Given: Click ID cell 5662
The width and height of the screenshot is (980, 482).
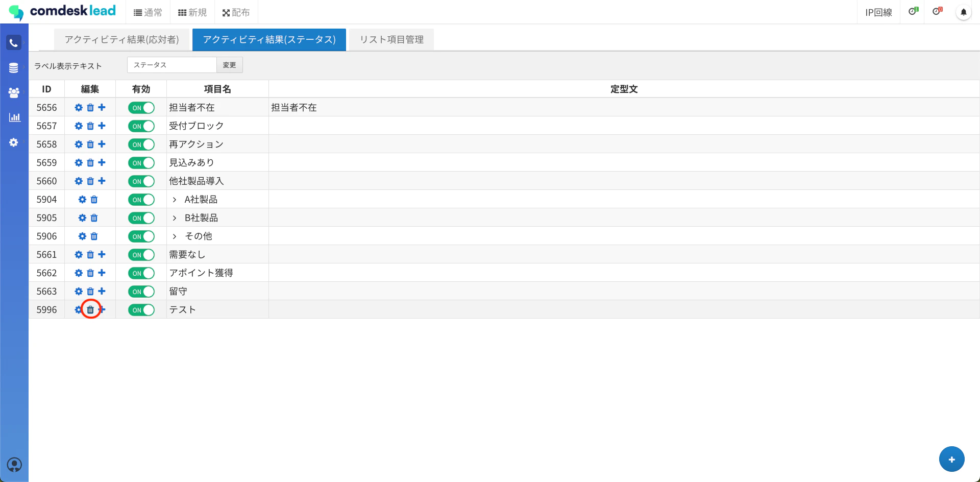Looking at the screenshot, I should pos(46,273).
